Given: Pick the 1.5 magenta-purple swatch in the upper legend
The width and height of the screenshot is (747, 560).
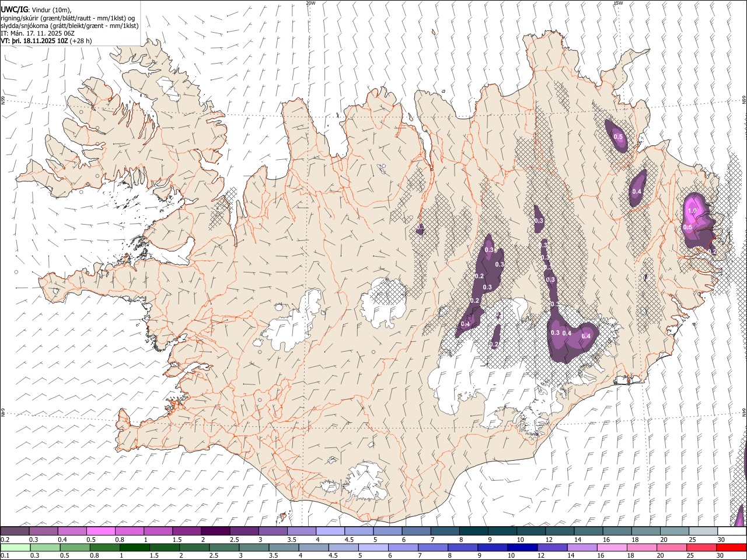Looking at the screenshot, I should 186,531.
